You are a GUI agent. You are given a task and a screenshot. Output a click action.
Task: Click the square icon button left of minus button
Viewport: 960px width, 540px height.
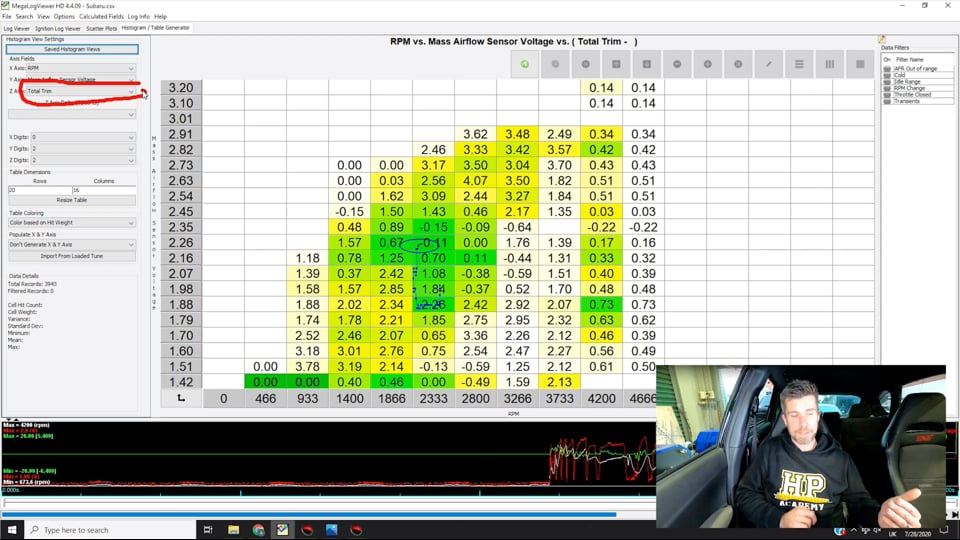[x=647, y=64]
